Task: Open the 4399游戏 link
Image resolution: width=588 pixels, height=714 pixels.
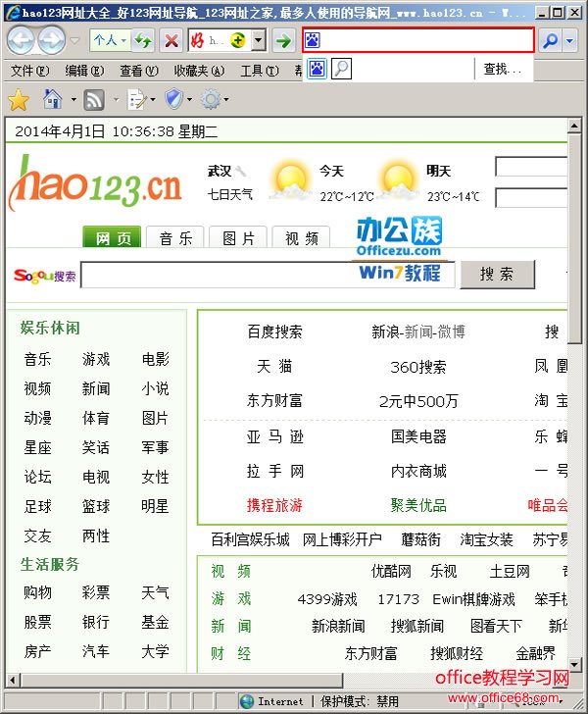Action: [x=327, y=599]
